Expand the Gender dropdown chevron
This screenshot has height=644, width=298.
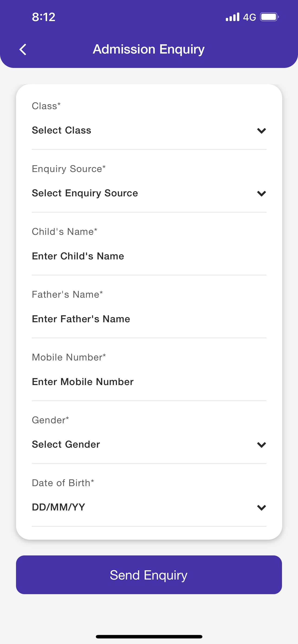[x=261, y=444]
